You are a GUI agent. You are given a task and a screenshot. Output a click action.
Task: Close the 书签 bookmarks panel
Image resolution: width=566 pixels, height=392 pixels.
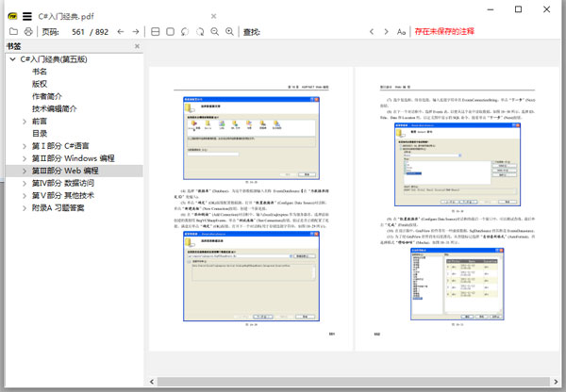coord(137,46)
